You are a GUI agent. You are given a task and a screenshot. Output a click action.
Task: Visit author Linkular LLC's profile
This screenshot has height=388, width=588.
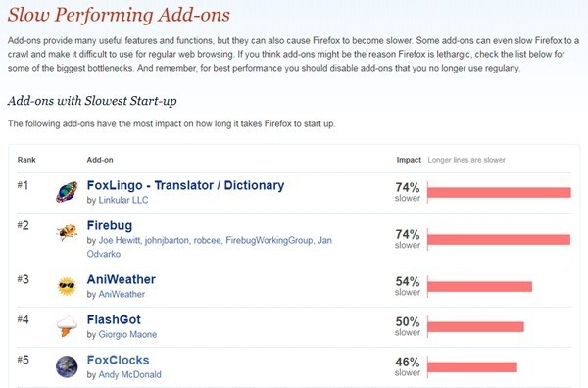(123, 200)
